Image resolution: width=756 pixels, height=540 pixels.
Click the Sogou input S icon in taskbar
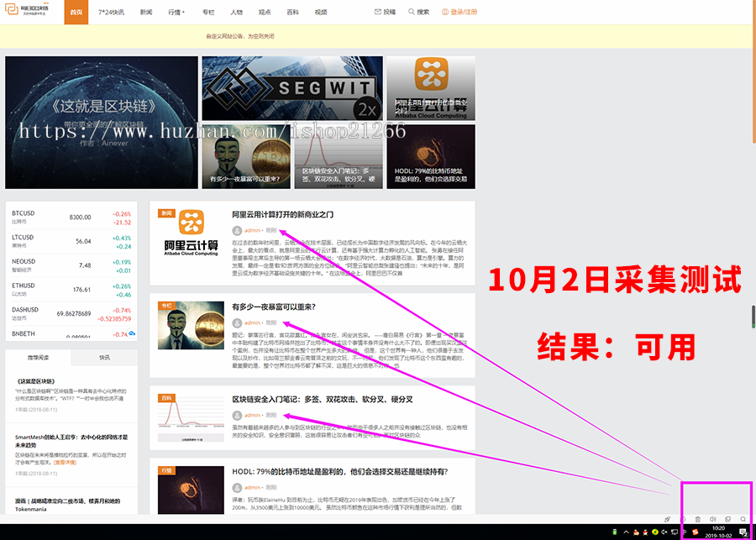[696, 532]
